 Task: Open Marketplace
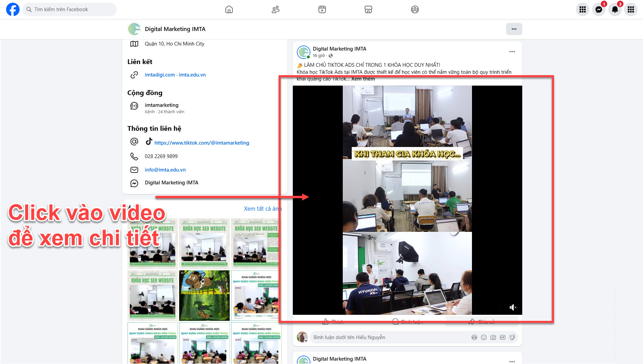[368, 9]
